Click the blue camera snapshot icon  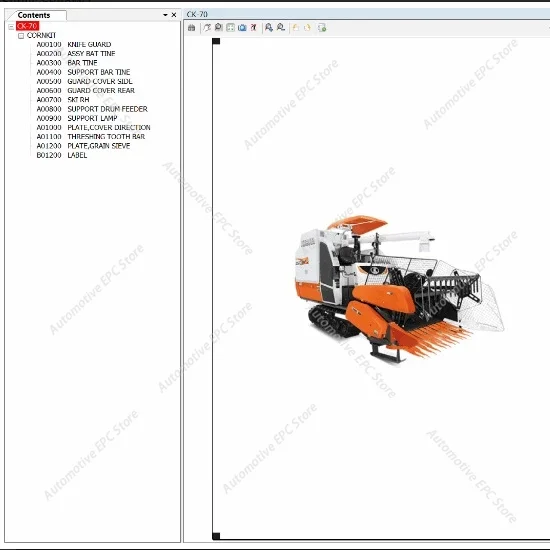click(242, 28)
